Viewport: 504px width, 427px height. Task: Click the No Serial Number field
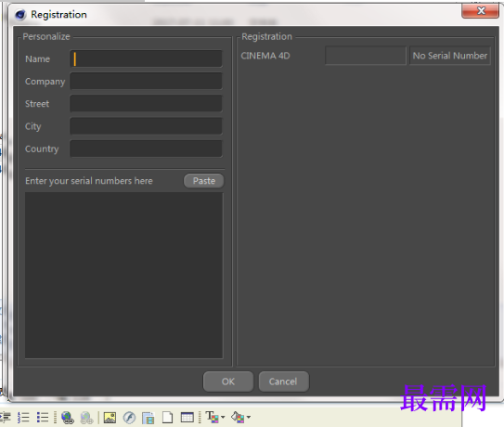(x=450, y=56)
